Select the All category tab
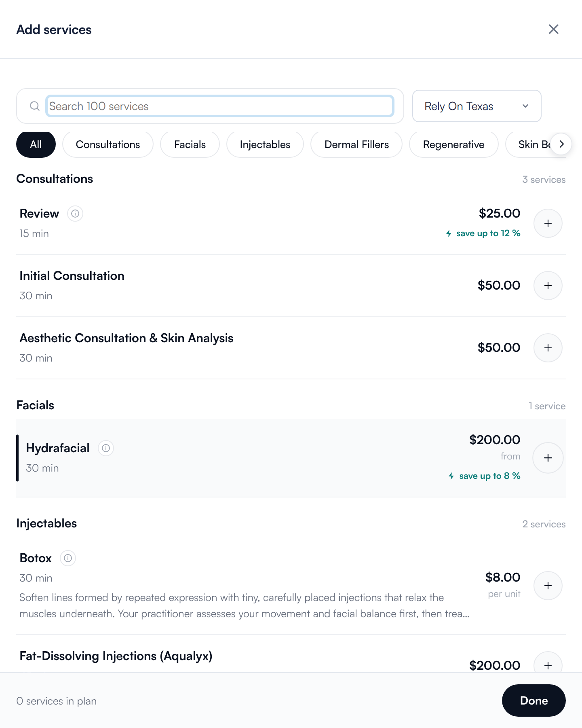Image resolution: width=582 pixels, height=728 pixels. pos(36,144)
